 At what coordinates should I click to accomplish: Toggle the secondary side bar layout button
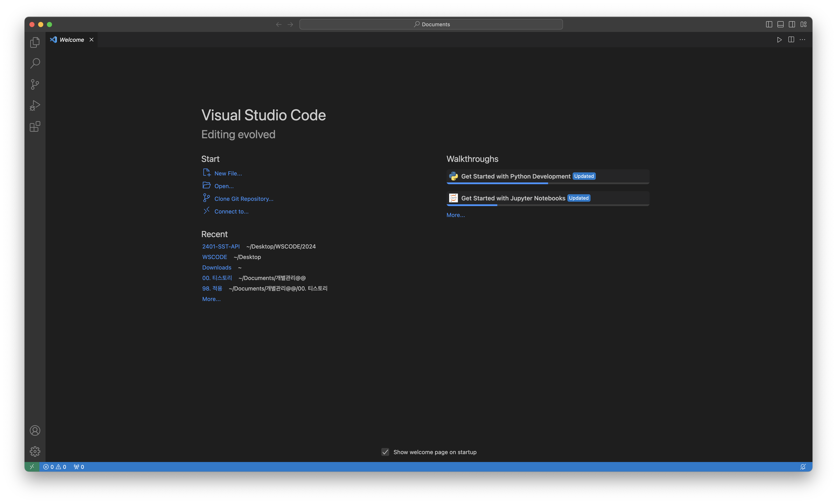pyautogui.click(x=791, y=24)
